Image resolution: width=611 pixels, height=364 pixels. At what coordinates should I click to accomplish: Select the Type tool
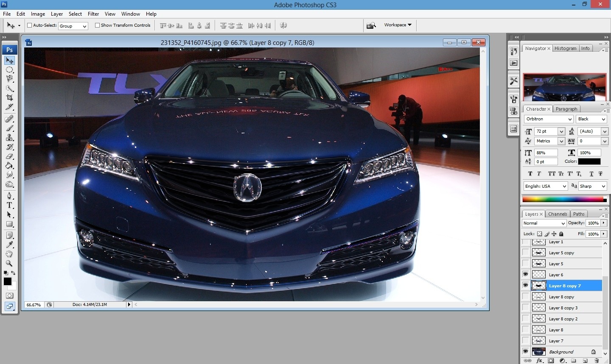(9, 206)
